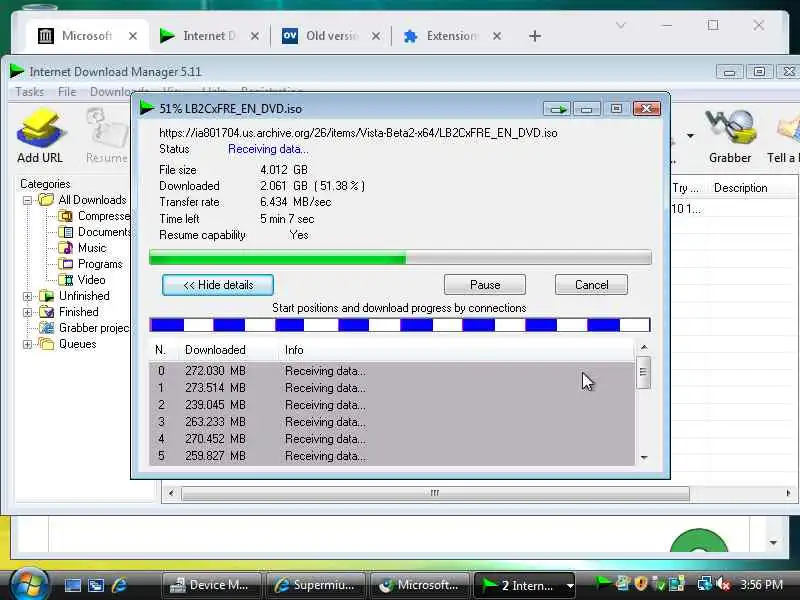
Task: Select the Compressed category folder icon
Action: 65,216
